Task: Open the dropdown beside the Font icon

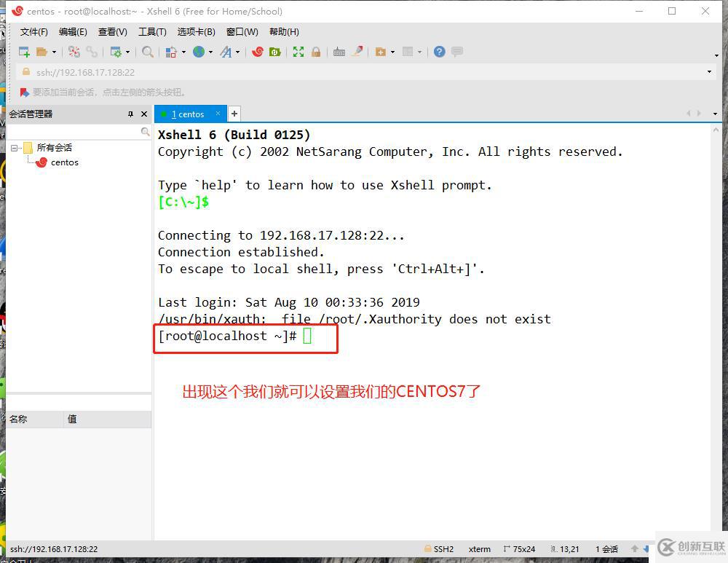Action: pos(238,52)
